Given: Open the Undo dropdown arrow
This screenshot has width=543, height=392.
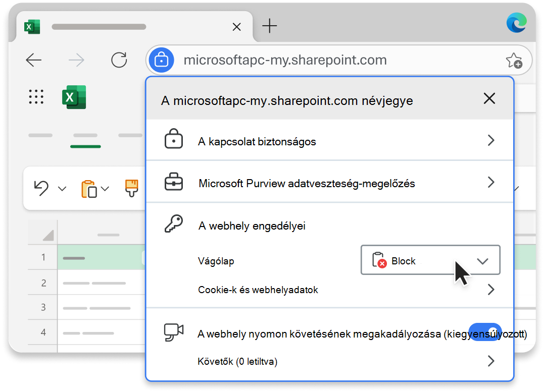Looking at the screenshot, I should [62, 189].
